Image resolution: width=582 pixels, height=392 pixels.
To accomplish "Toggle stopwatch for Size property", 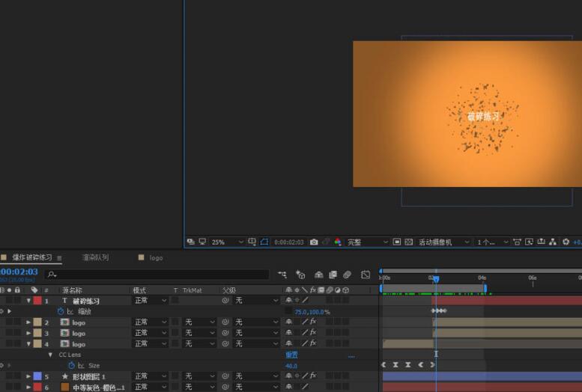I will [72, 365].
